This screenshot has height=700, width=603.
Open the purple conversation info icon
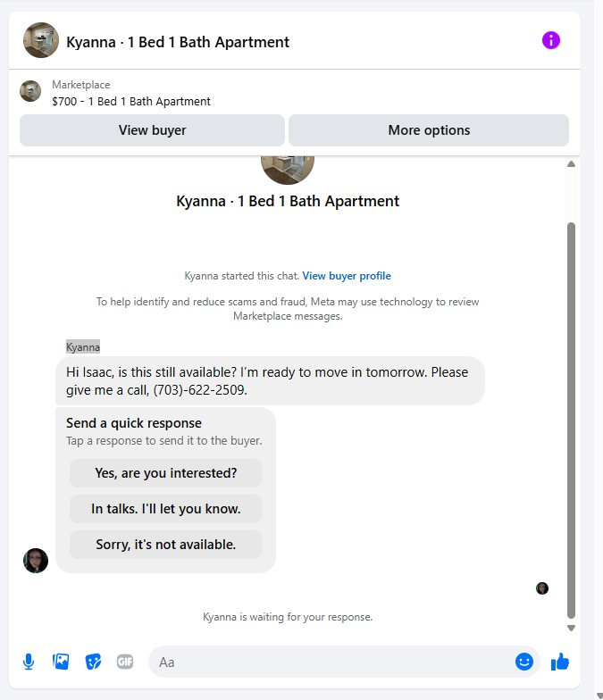point(550,40)
